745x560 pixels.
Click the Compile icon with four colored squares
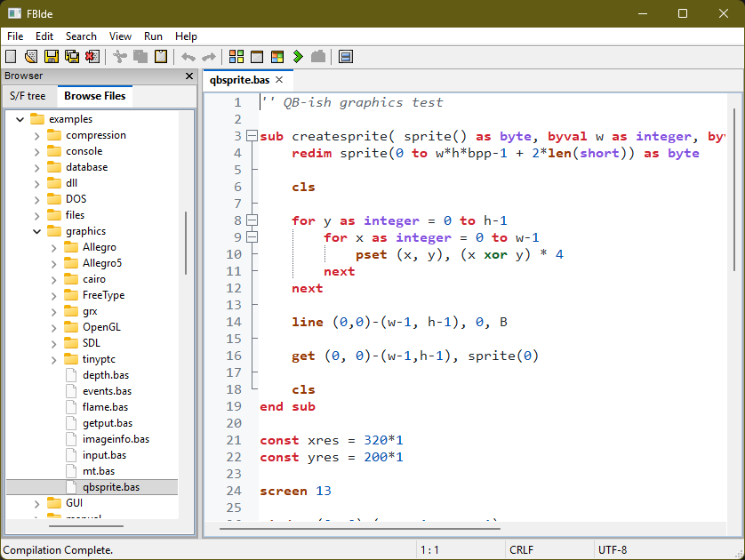[236, 57]
